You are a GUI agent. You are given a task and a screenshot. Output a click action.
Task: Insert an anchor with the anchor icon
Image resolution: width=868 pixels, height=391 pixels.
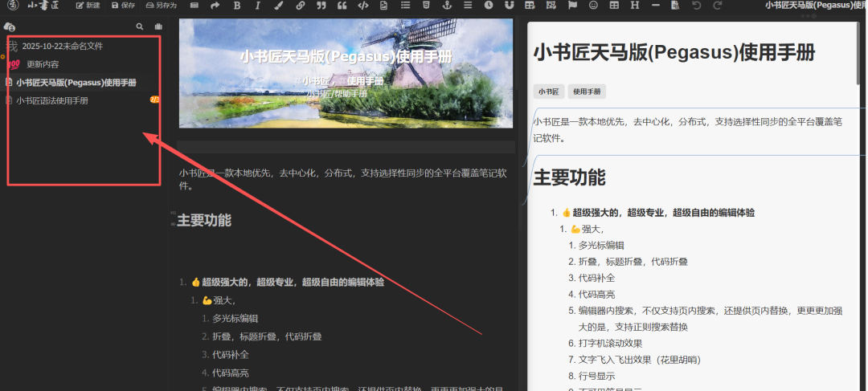coord(447,6)
